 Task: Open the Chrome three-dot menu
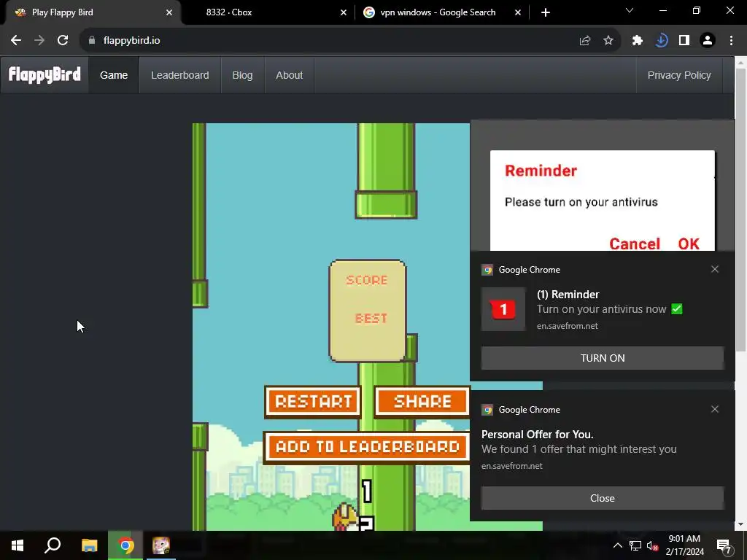(731, 41)
